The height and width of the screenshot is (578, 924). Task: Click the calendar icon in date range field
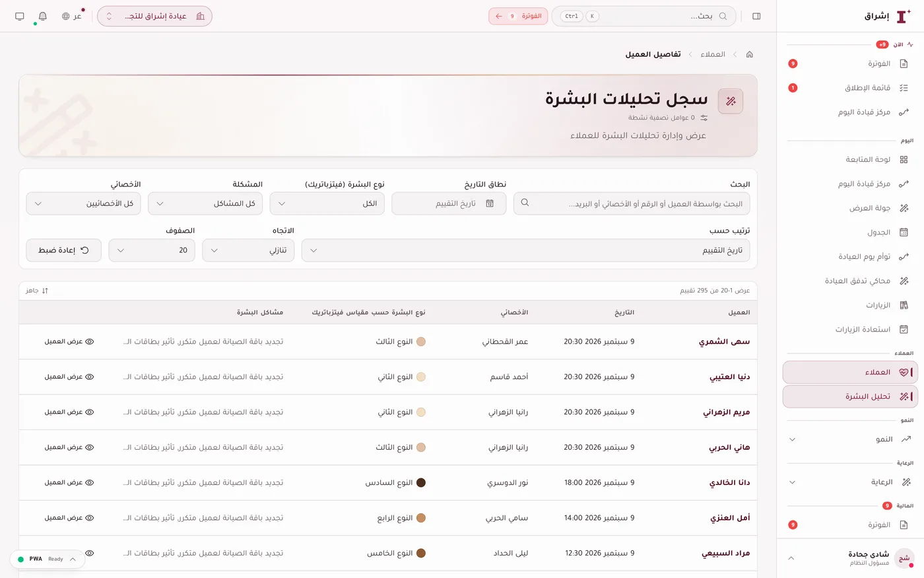490,203
